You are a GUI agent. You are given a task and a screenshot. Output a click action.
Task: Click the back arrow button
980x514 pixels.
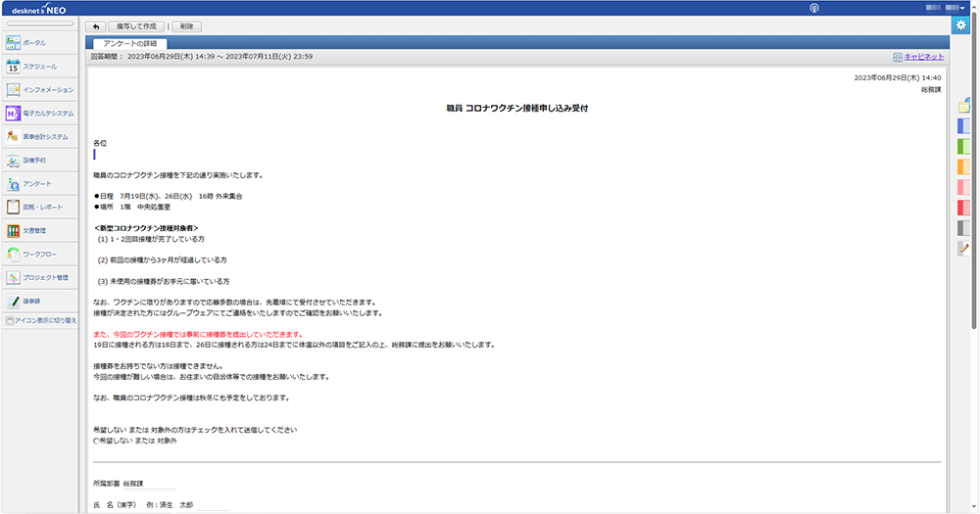pos(96,26)
